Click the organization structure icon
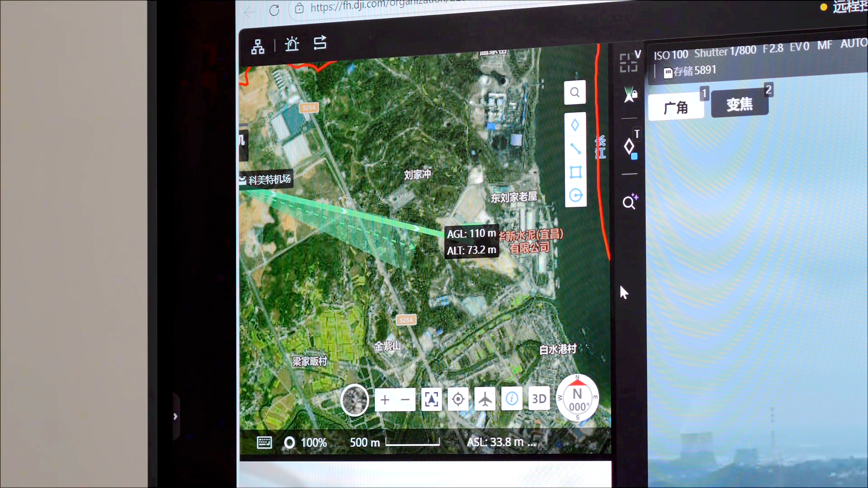The width and height of the screenshot is (868, 488). click(x=258, y=47)
